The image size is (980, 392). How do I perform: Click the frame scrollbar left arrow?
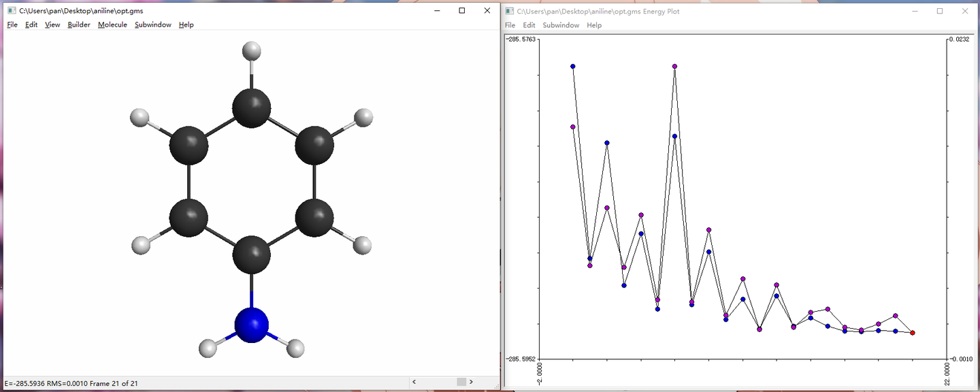pyautogui.click(x=414, y=382)
